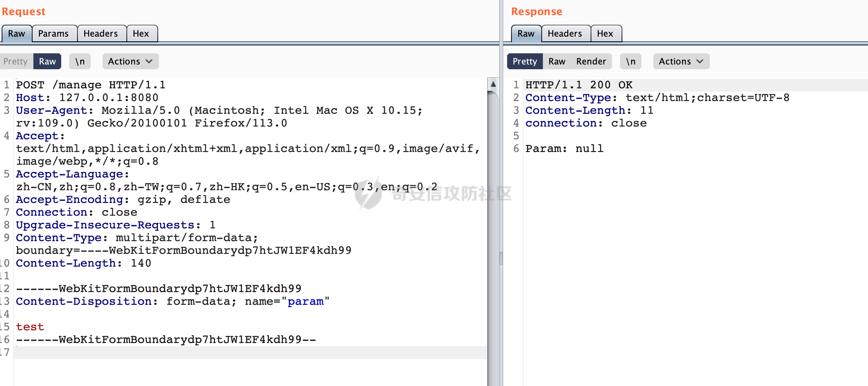Click the response Content-Type text/html header
868x386 pixels.
(657, 97)
